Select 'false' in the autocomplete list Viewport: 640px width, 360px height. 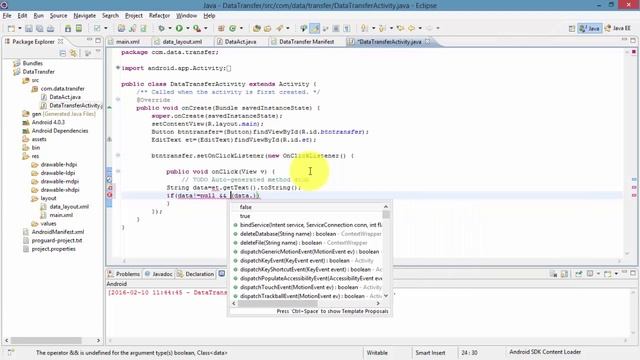306,207
